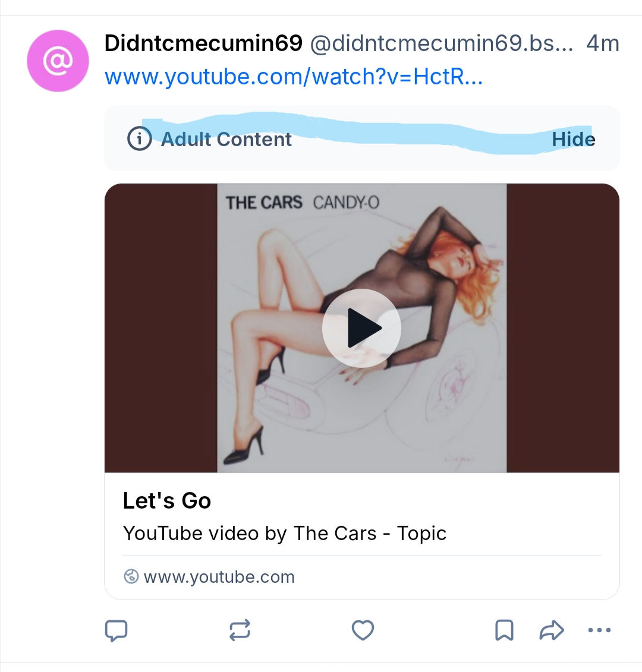
Task: Reply to the post with the speech bubble icon
Action: [117, 630]
